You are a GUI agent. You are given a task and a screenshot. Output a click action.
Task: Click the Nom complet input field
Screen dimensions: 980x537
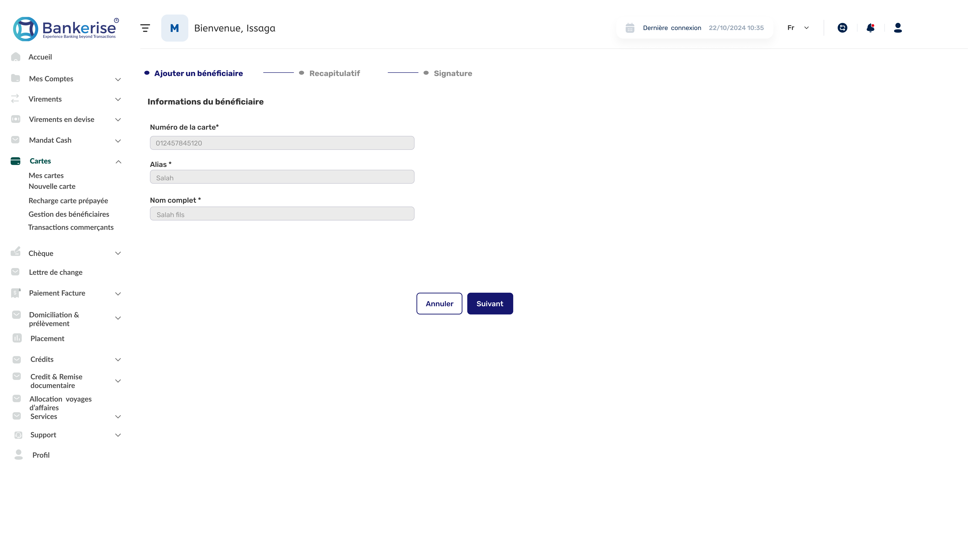pyautogui.click(x=282, y=214)
